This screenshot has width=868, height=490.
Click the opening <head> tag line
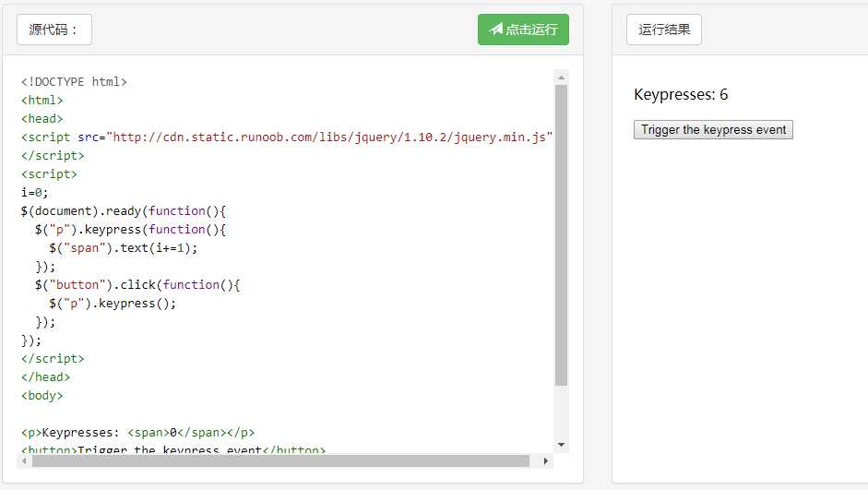point(42,118)
